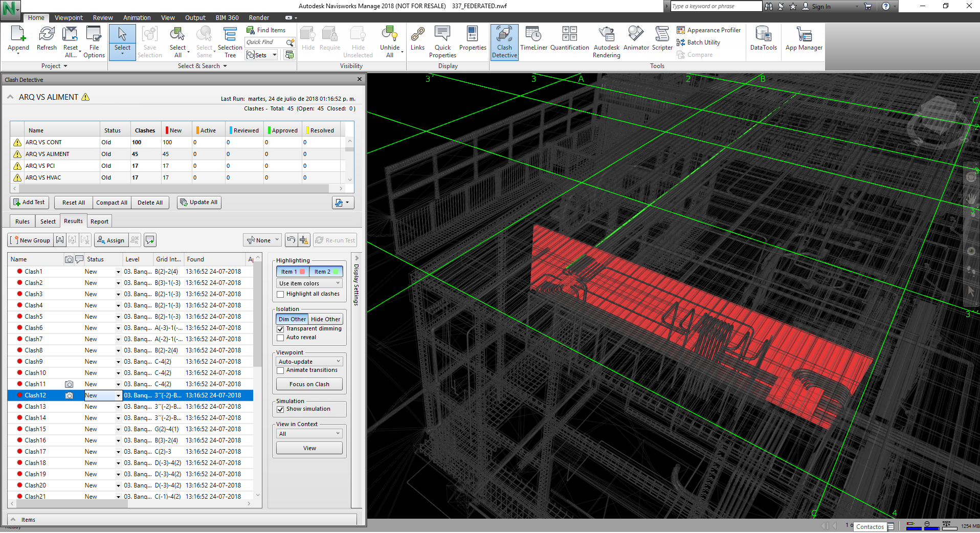980x533 pixels.
Task: Open the Viewpoint ribbon tab
Action: tap(69, 17)
